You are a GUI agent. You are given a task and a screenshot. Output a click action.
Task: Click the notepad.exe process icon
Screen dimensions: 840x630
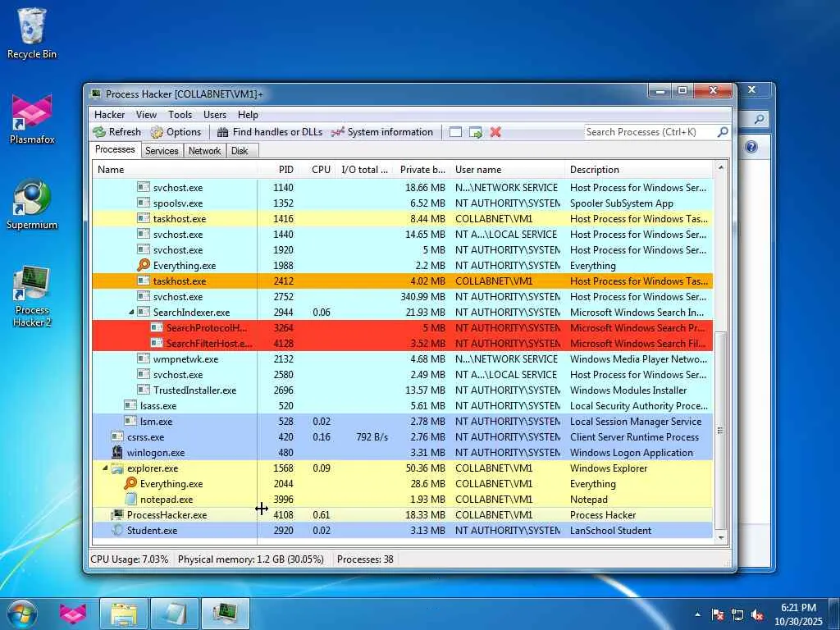(x=130, y=500)
